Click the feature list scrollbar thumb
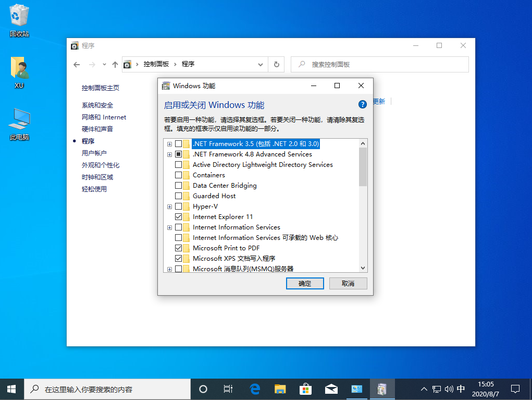Screen dimensions: 532x400 pos(363,167)
